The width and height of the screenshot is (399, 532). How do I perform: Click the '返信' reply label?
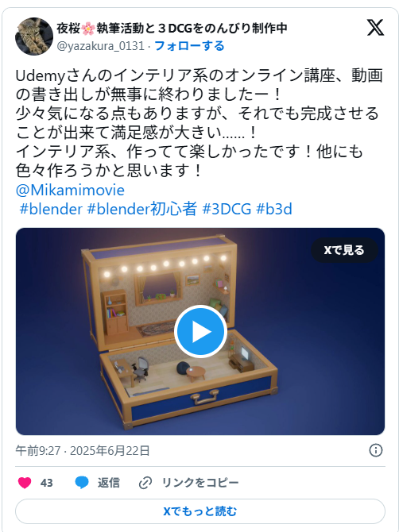109,483
